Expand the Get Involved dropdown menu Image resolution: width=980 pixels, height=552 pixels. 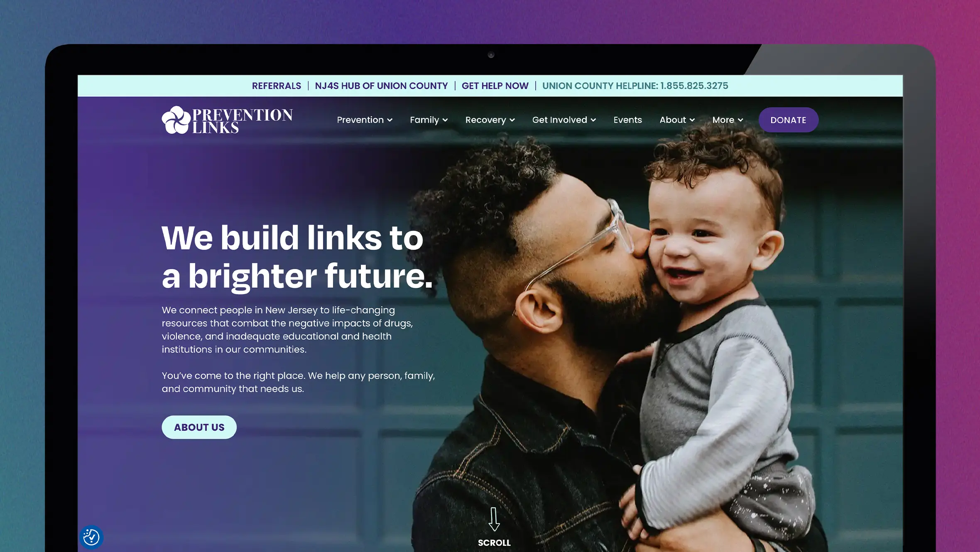pyautogui.click(x=563, y=120)
